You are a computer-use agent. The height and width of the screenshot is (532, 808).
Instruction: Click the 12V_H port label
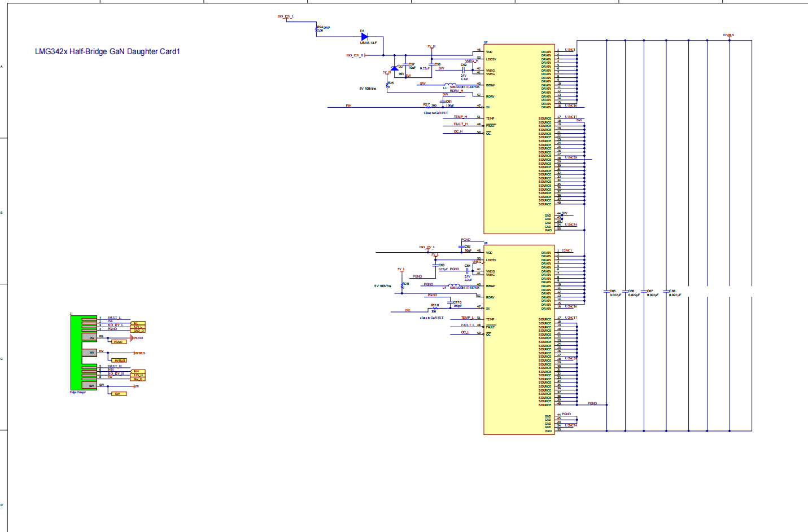point(138,375)
